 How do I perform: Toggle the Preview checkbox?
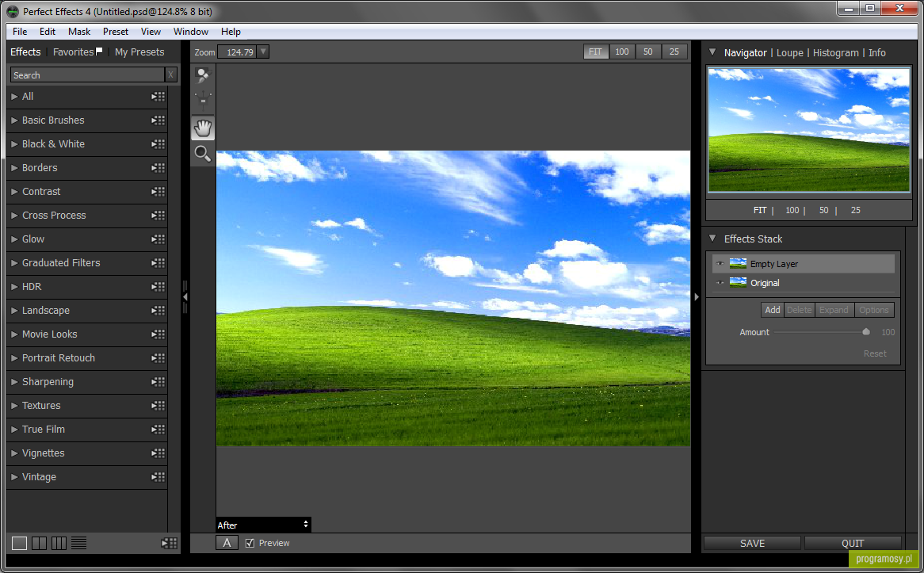click(250, 543)
